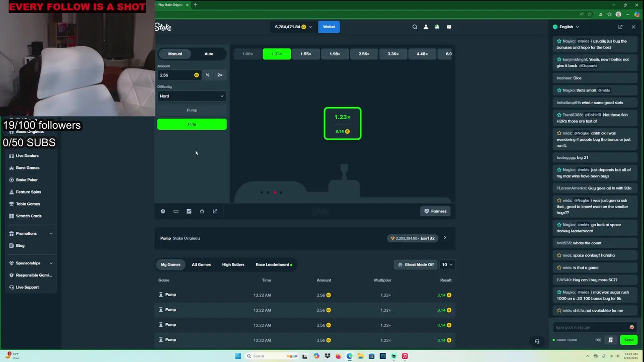Screen dimensions: 644x362
Task: Open live support headset bubble
Action: click(x=537, y=341)
